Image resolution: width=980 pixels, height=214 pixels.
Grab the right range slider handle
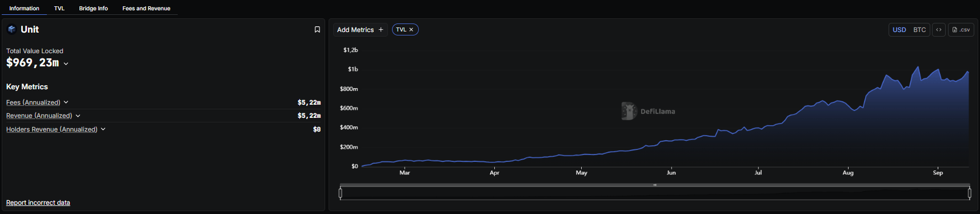970,193
